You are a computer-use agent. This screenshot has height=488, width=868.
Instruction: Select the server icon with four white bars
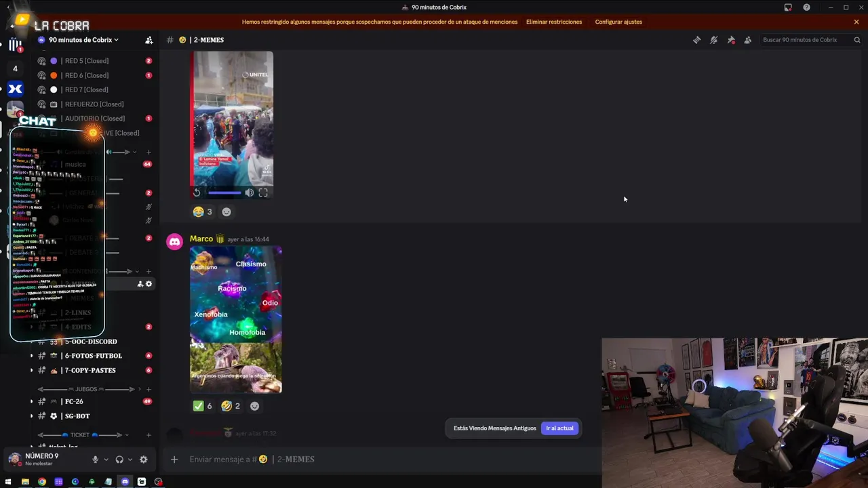coord(15,45)
